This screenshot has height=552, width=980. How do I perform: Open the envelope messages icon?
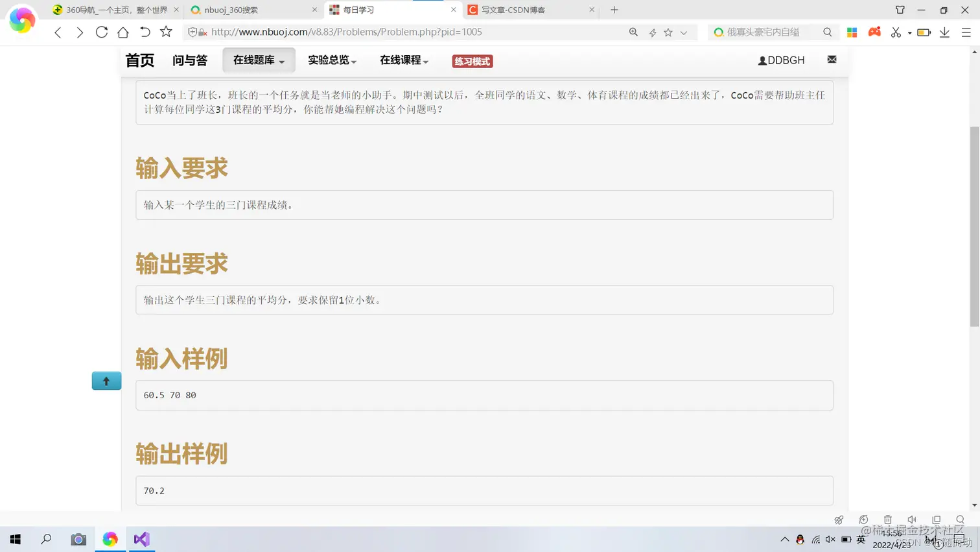(x=832, y=60)
